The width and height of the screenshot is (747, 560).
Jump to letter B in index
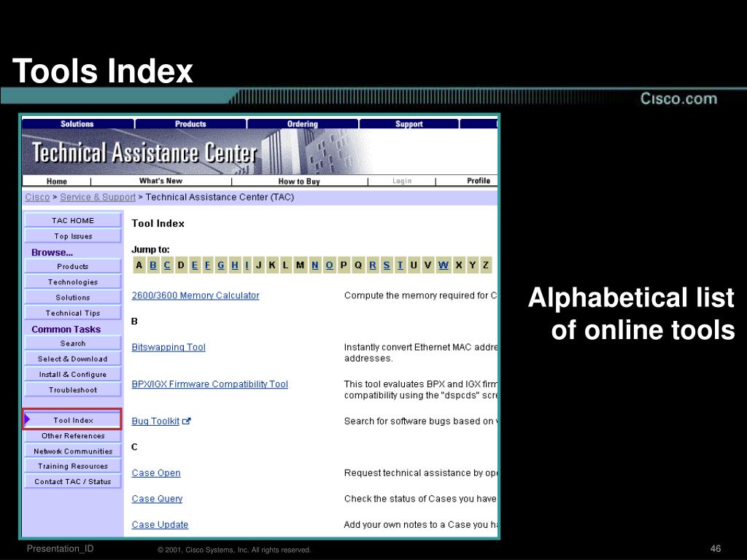click(x=153, y=265)
